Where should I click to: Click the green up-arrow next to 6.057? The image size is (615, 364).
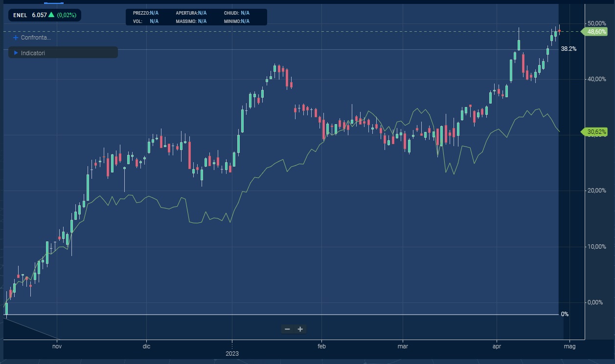pos(51,15)
